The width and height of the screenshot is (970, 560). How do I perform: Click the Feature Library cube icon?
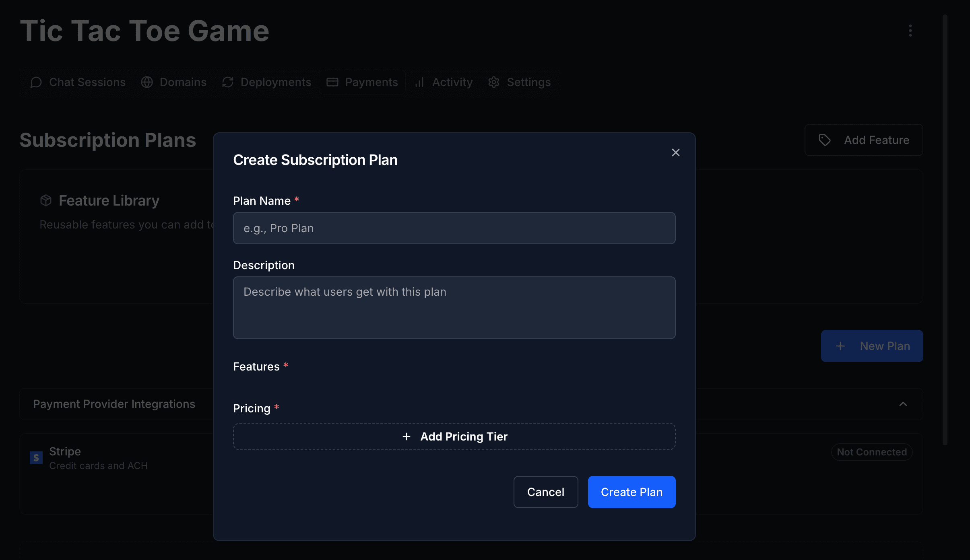(46, 200)
